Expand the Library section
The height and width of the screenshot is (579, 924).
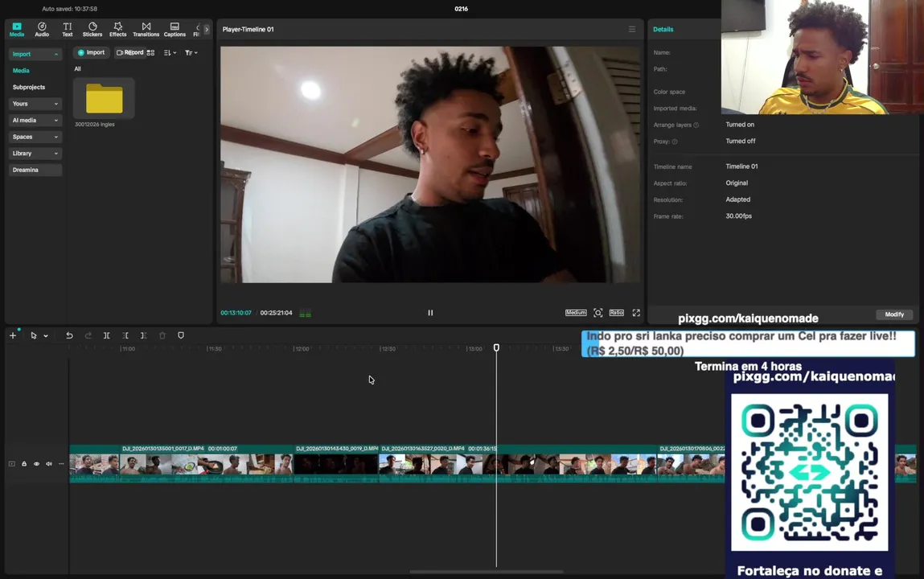click(35, 153)
